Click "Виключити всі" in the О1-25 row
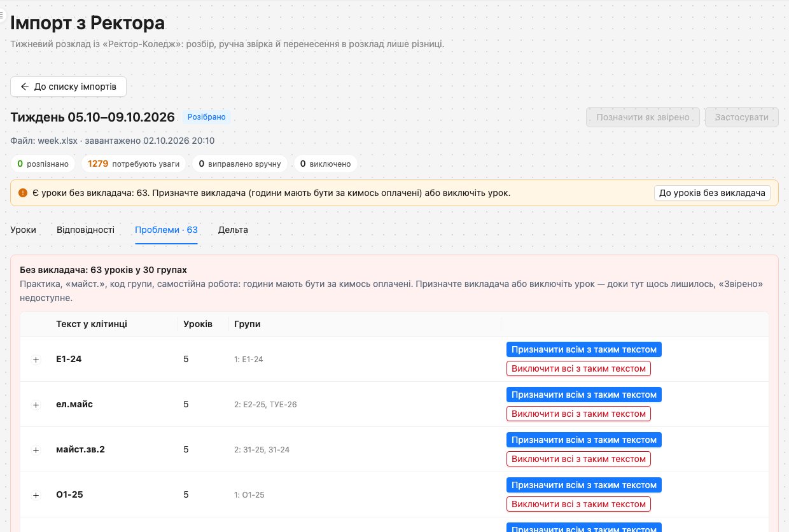 (x=578, y=504)
